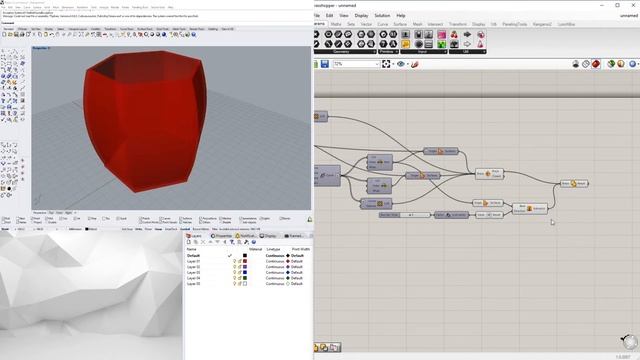Click the red shaded preview icon in Grasshopper

tap(596, 64)
